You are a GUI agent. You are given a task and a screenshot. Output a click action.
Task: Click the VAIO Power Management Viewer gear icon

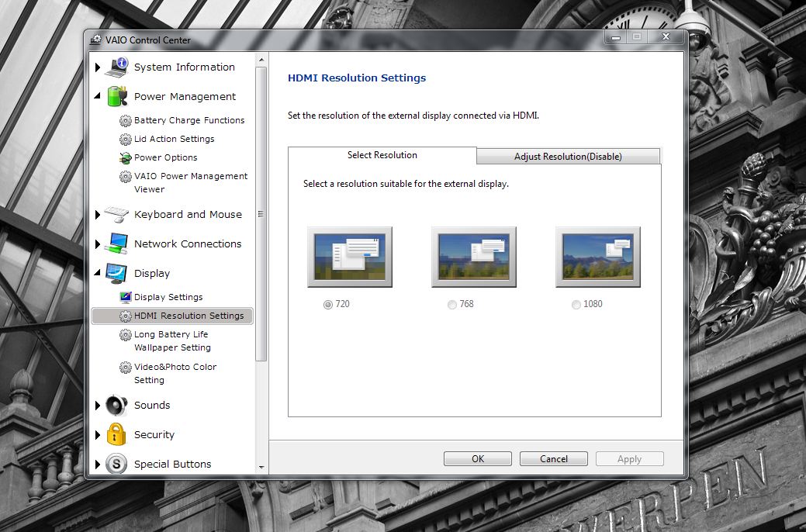coord(126,177)
